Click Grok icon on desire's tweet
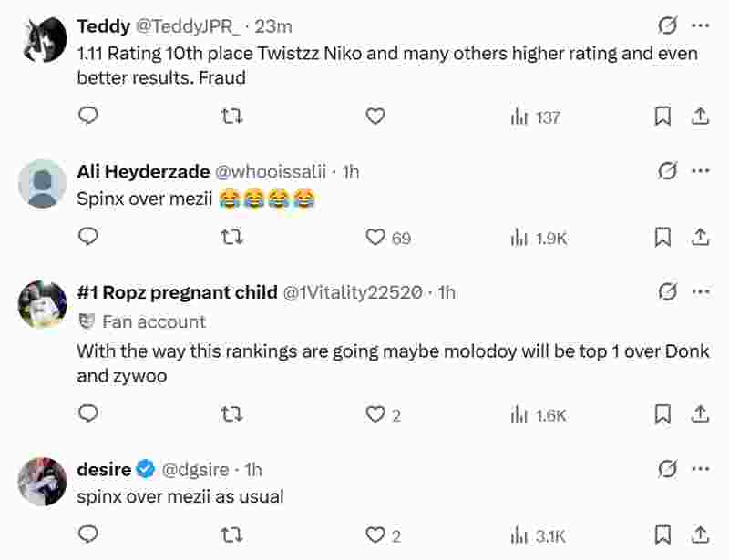This screenshot has width=729, height=560. click(x=667, y=469)
